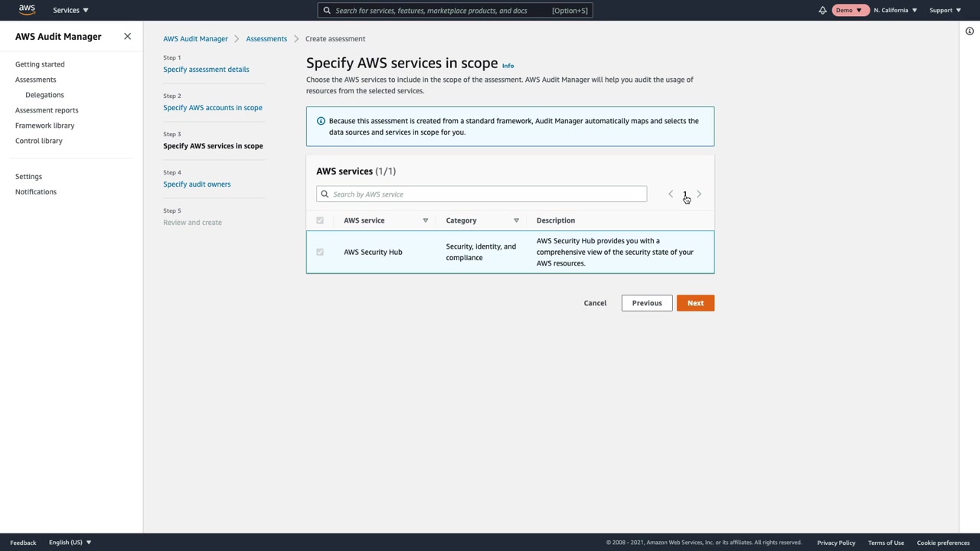This screenshot has width=980, height=551.
Task: Click the Previous button
Action: (646, 303)
